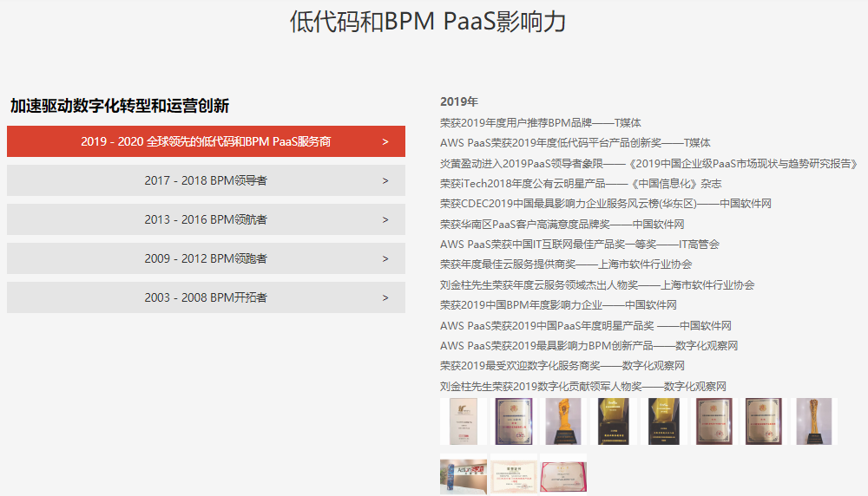Select the 炎黄盈动进入2019PaaS领导者象限 line
Viewport: 868px width, 496px height.
coord(648,164)
